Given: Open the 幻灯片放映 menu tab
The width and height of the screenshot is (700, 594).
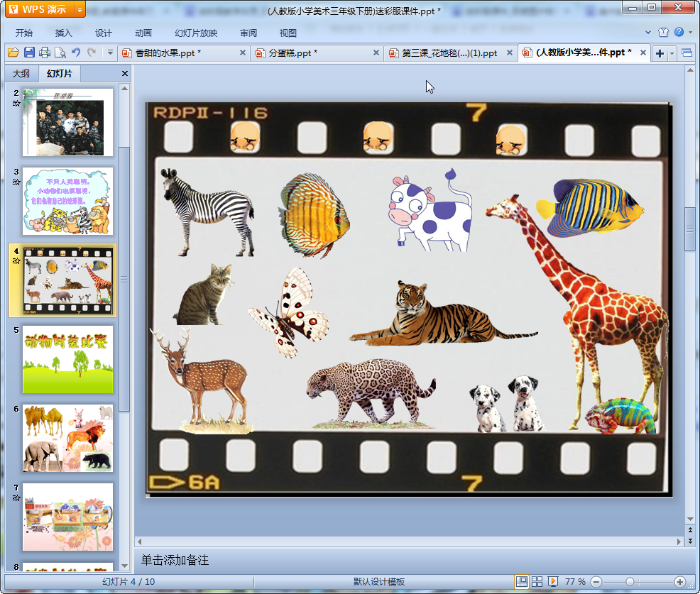Looking at the screenshot, I should pos(196,33).
